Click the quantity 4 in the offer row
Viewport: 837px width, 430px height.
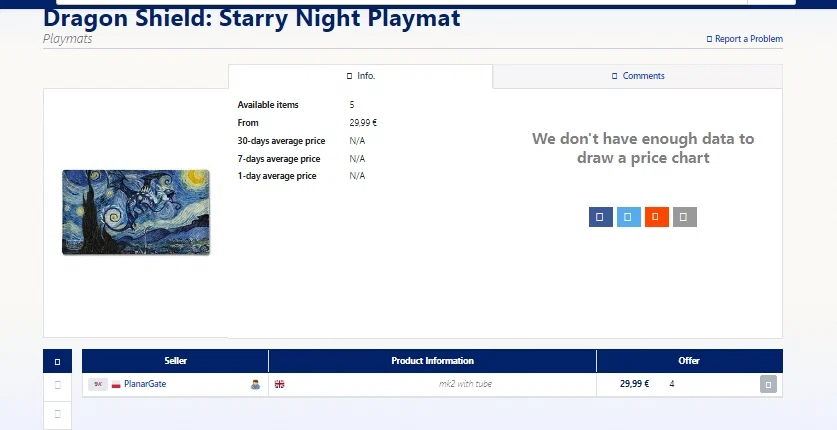point(672,384)
